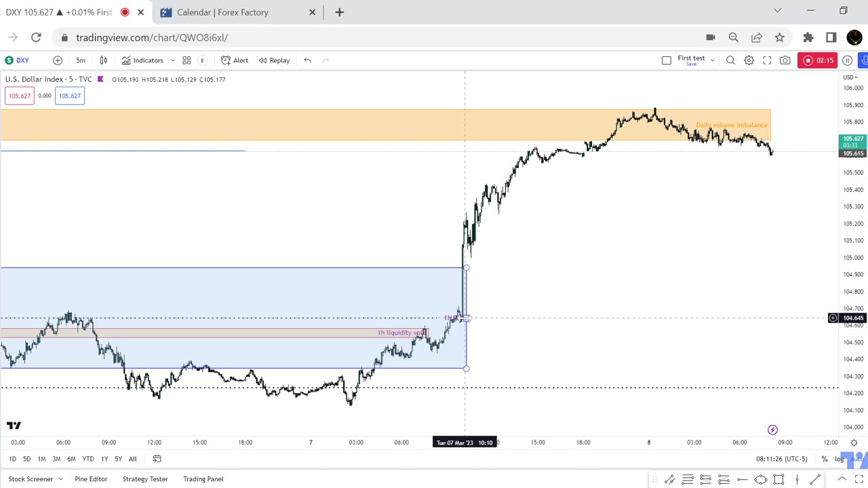
Task: Stop the recording showing 02:15
Action: 817,60
